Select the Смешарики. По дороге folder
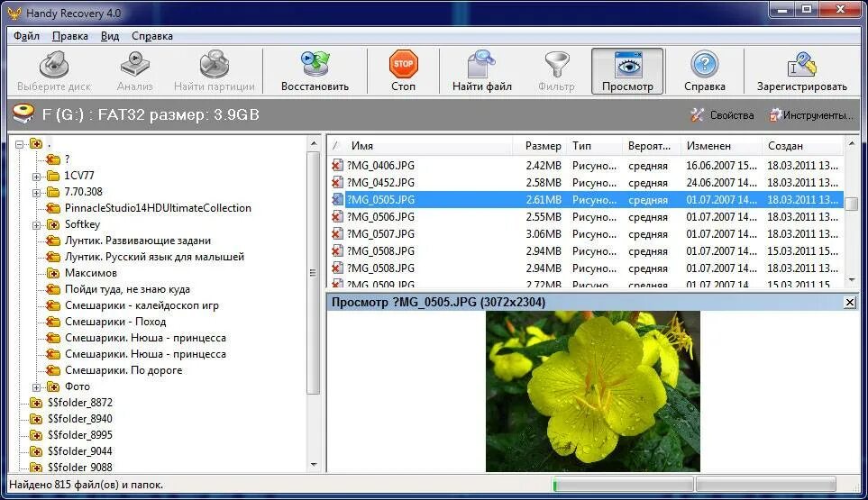 pyautogui.click(x=123, y=370)
